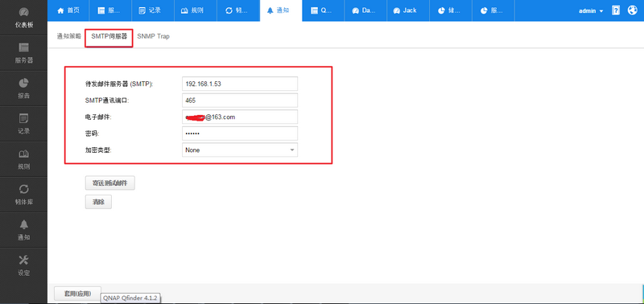Open 韧体库 (firmware library) in the sidebar
This screenshot has width=644, height=304.
pos(23,195)
